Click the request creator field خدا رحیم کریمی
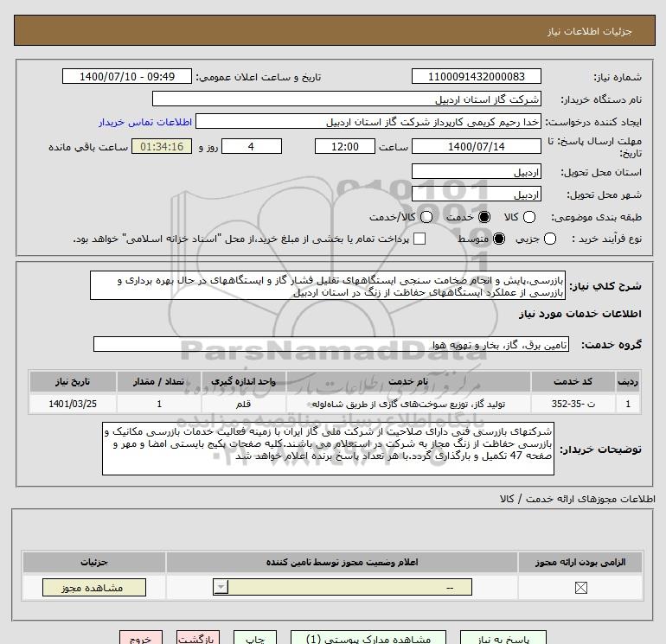666x644 pixels. [x=368, y=122]
